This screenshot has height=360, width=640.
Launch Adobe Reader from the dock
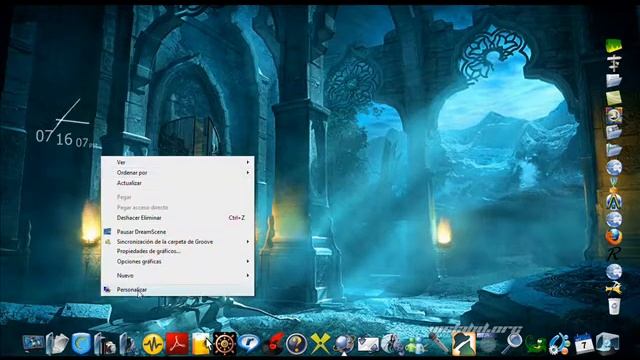coord(177,344)
